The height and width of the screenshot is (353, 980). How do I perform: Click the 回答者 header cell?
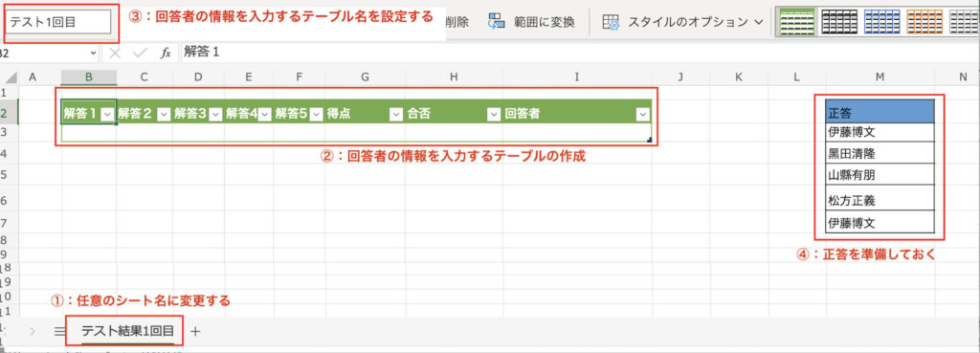click(x=577, y=114)
